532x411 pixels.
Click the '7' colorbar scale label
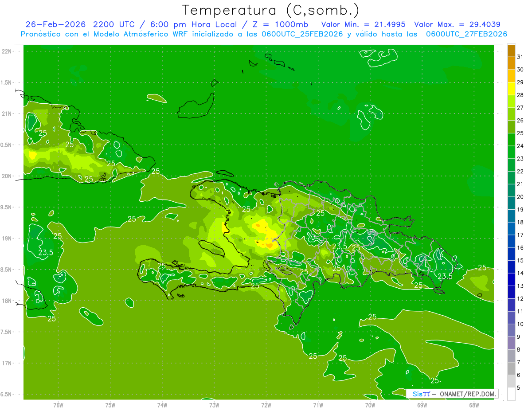click(x=518, y=362)
